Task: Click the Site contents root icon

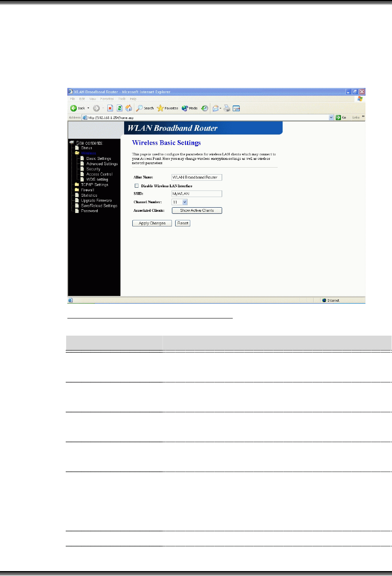Action: coord(72,143)
